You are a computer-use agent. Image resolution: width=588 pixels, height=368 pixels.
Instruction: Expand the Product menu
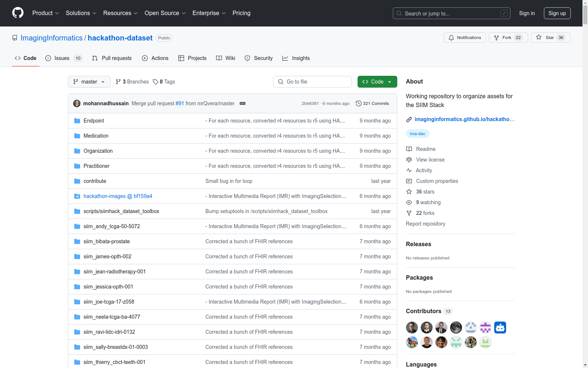pos(46,13)
